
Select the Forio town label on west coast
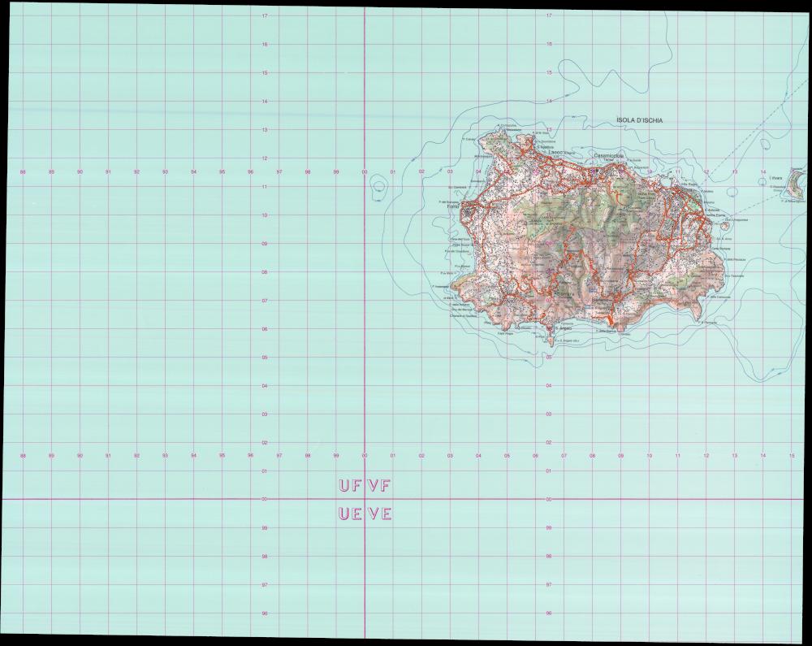point(452,206)
